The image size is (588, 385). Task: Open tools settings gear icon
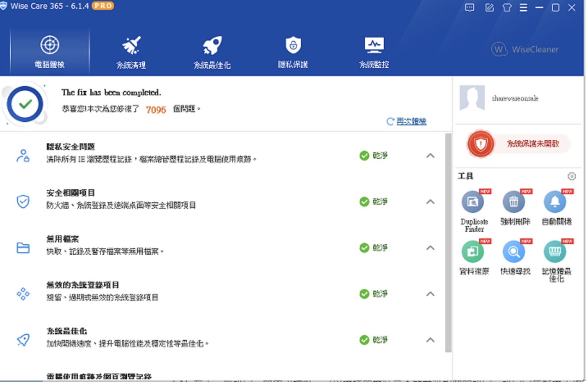[x=572, y=176]
